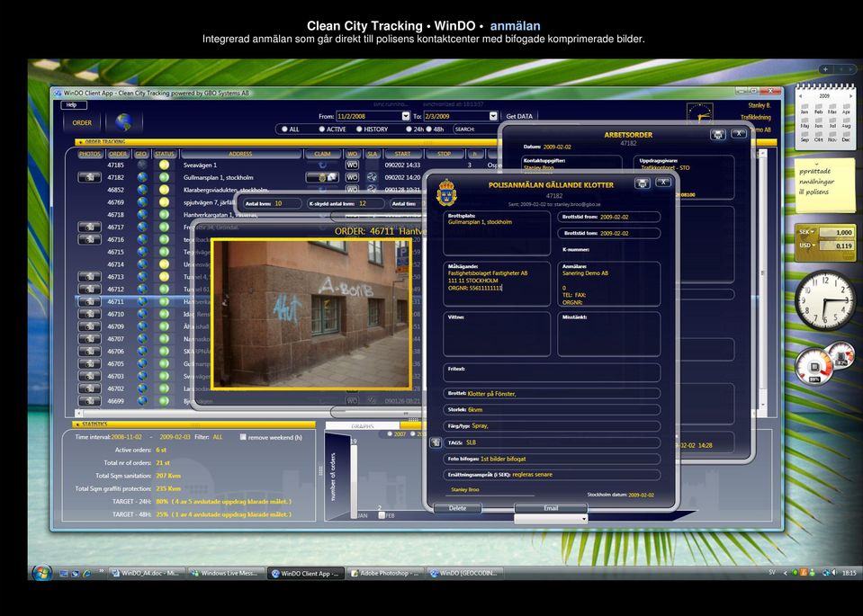Click the police crest emblem
863x616 pixels.
(446, 192)
